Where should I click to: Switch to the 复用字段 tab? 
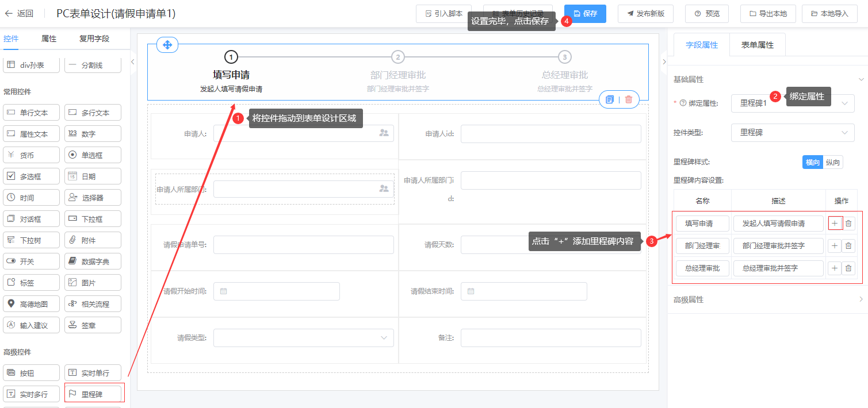tap(94, 39)
